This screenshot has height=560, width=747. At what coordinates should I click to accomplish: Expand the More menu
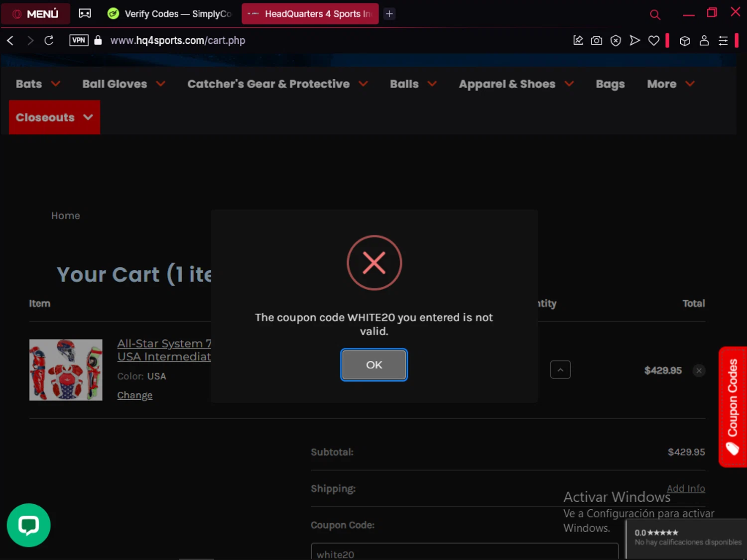pos(670,84)
